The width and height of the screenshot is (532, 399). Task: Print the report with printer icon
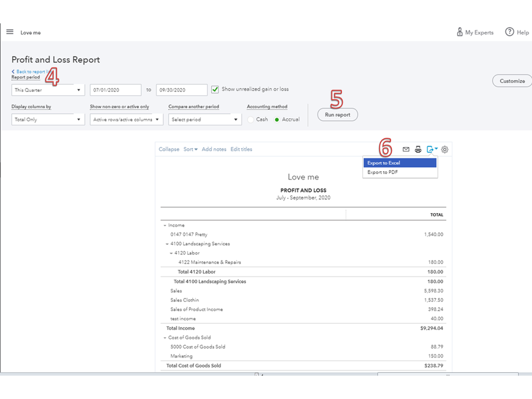(x=418, y=150)
